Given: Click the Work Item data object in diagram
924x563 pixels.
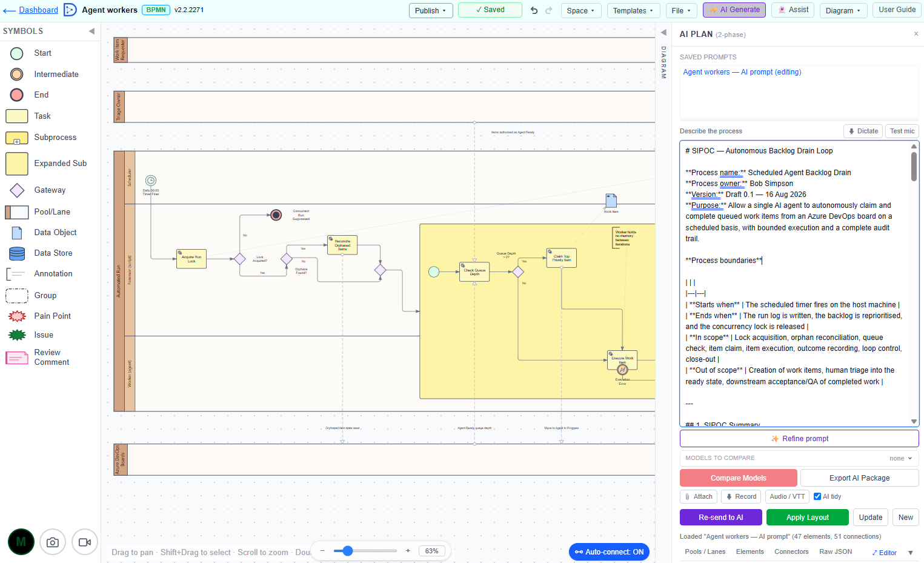Looking at the screenshot, I should [x=611, y=201].
